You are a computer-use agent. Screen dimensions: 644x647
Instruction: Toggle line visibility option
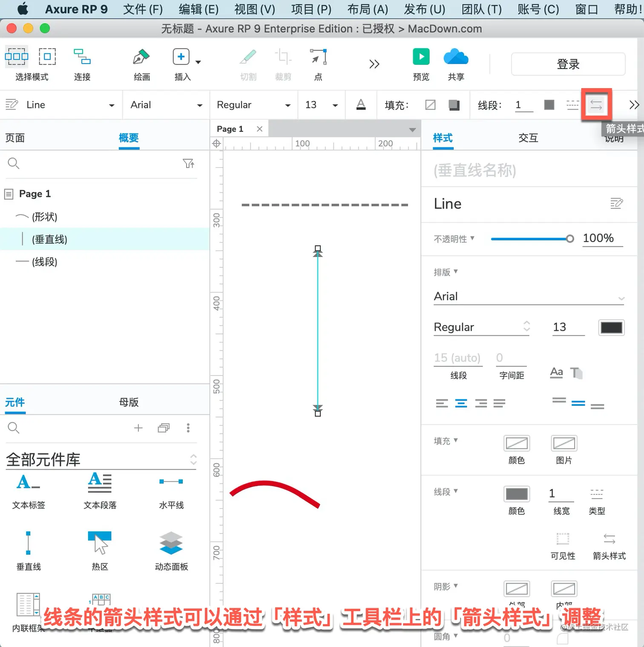(563, 546)
